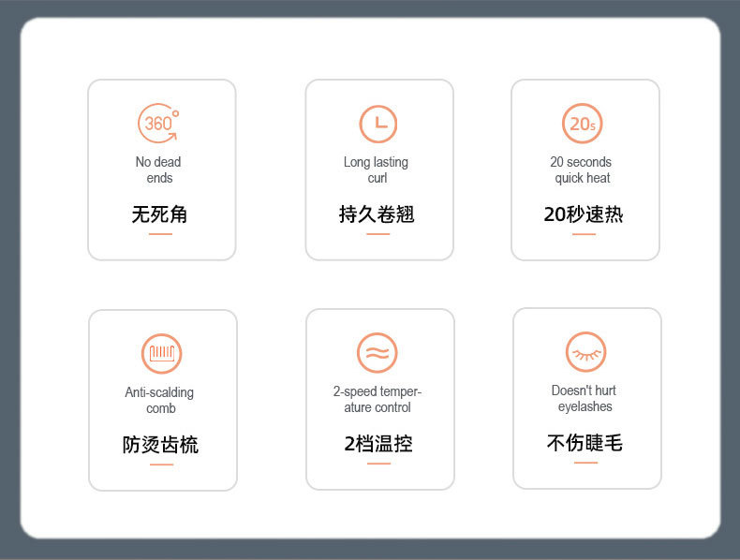740x560 pixels.
Task: Click the 无死角 heading
Action: (x=160, y=214)
